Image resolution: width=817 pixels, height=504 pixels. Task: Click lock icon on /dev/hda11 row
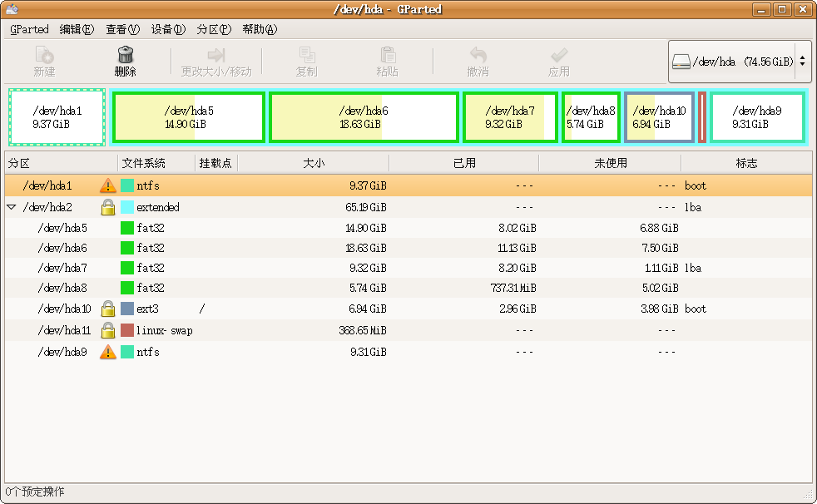108,330
